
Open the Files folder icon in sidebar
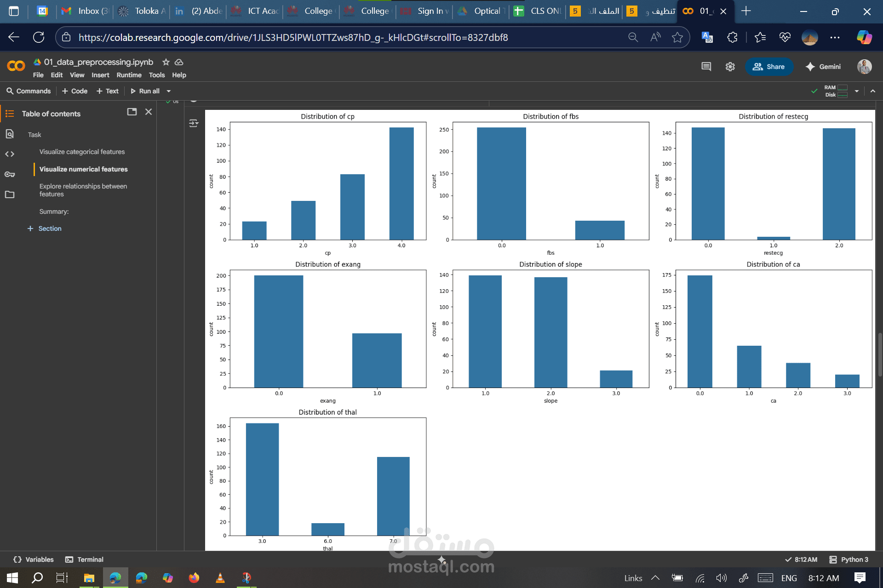pyautogui.click(x=10, y=194)
